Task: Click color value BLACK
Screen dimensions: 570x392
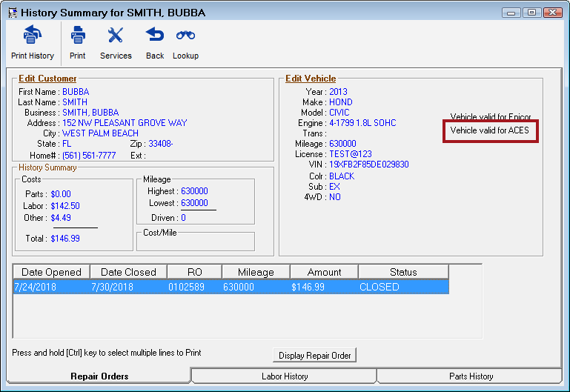Action: [342, 176]
